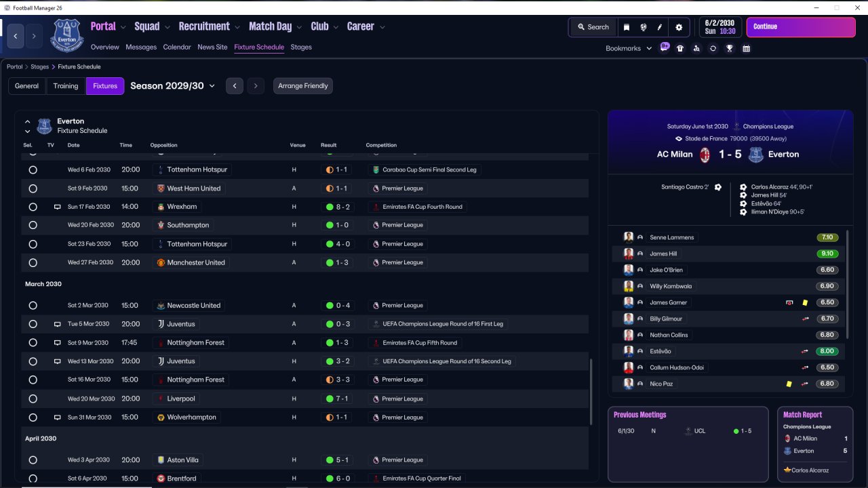868x488 pixels.
Task: Click the goal icon beside Santiago Castro
Action: pos(718,187)
